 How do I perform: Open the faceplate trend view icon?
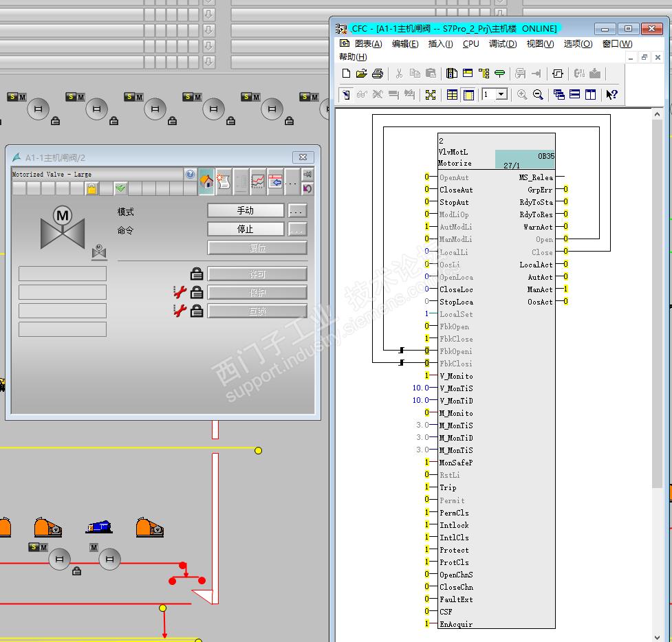pyautogui.click(x=258, y=181)
